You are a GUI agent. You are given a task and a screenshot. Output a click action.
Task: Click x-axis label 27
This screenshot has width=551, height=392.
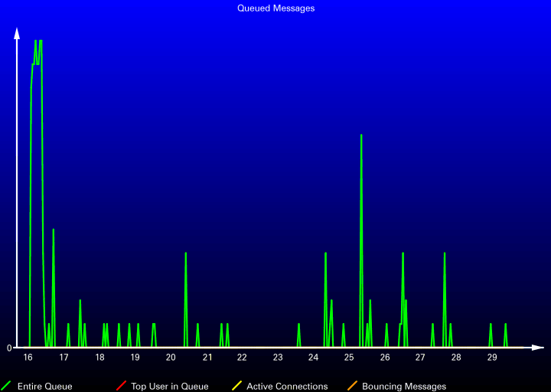click(420, 358)
